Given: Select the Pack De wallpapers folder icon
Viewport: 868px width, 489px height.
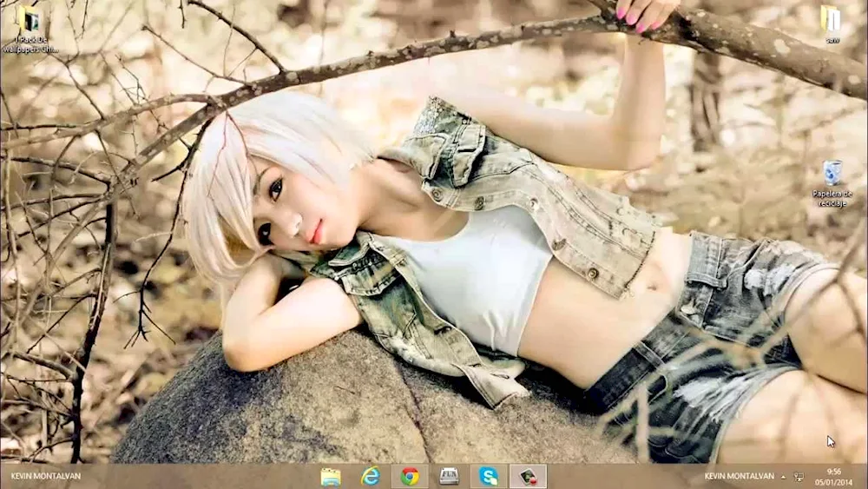Looking at the screenshot, I should 30,19.
